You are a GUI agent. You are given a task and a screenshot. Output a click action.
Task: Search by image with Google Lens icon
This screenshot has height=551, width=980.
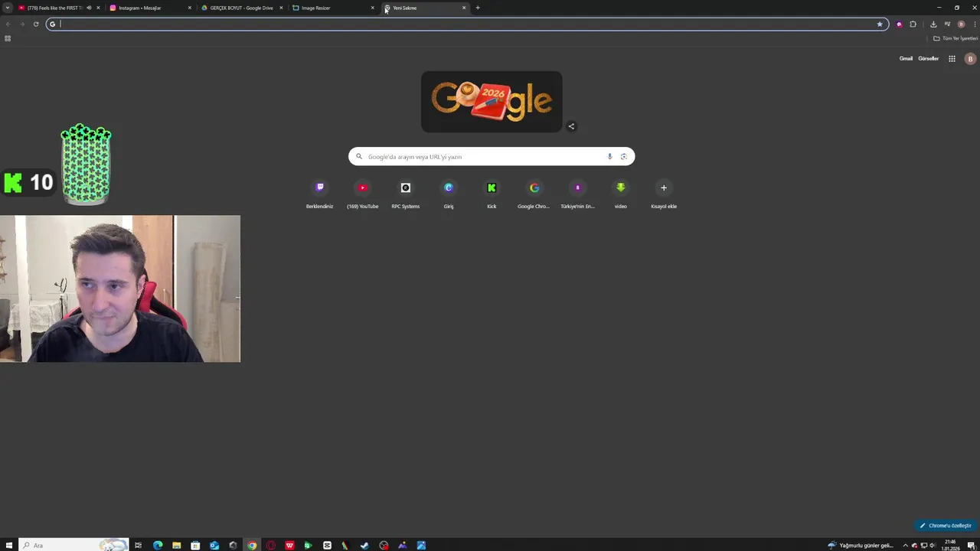(624, 157)
